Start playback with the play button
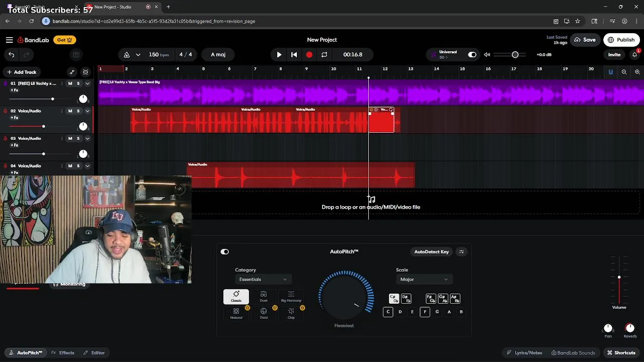Screen dimensions: 644x362 (279, 54)
